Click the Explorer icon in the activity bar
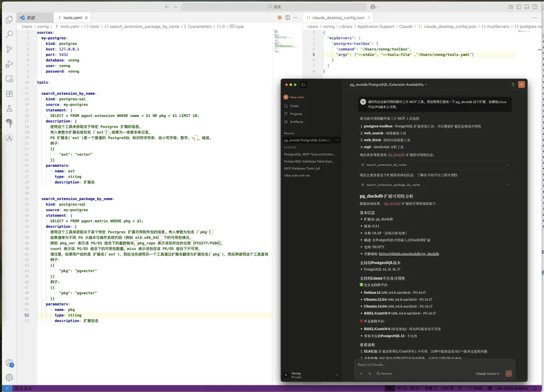Viewport: 544px width, 392px height. [9, 20]
